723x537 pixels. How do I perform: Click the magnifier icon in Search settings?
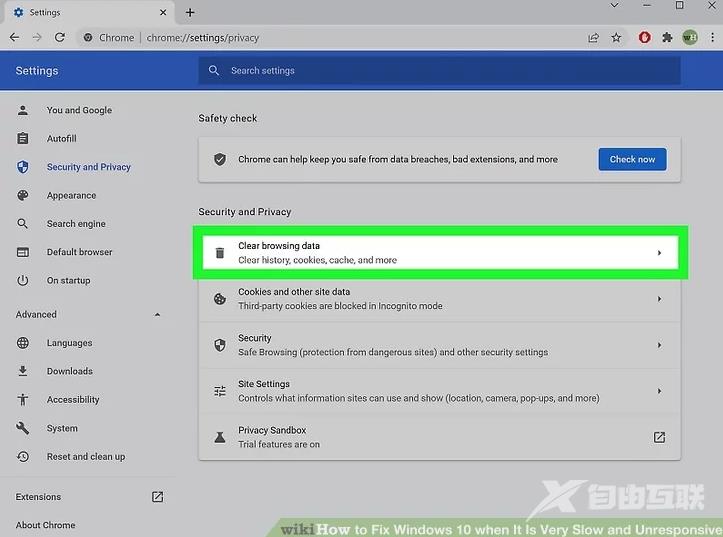213,71
